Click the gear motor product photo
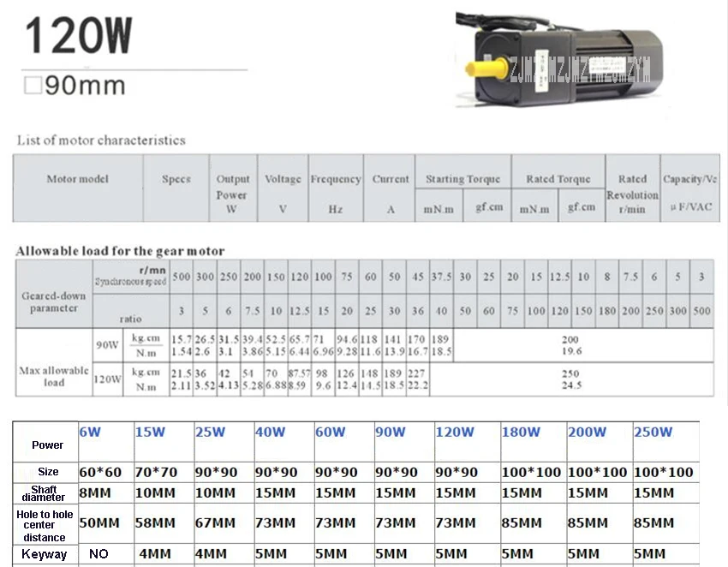Viewport: 728px width, 567px height. (x=559, y=58)
